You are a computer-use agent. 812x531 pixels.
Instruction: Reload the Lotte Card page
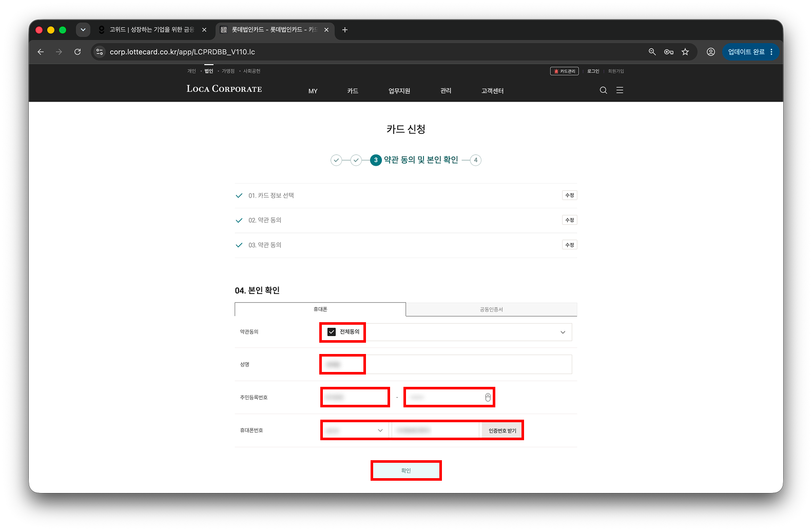(x=78, y=52)
